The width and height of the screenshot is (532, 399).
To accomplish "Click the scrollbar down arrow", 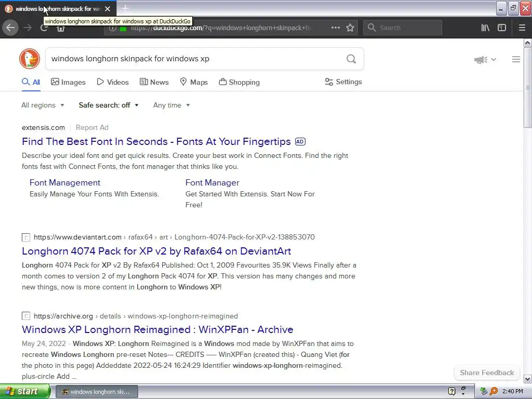I will (x=527, y=379).
